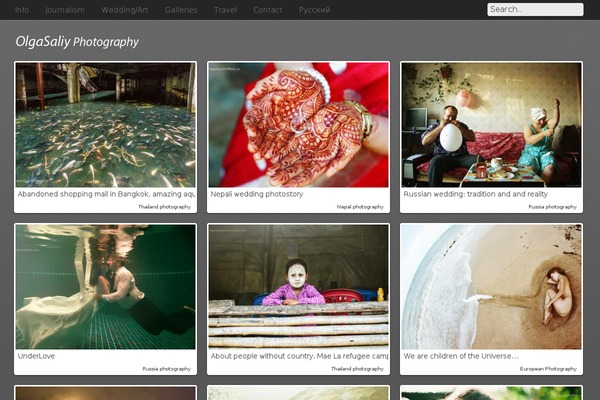
Task: Click the 'UnderLove' title
Action: coord(36,356)
